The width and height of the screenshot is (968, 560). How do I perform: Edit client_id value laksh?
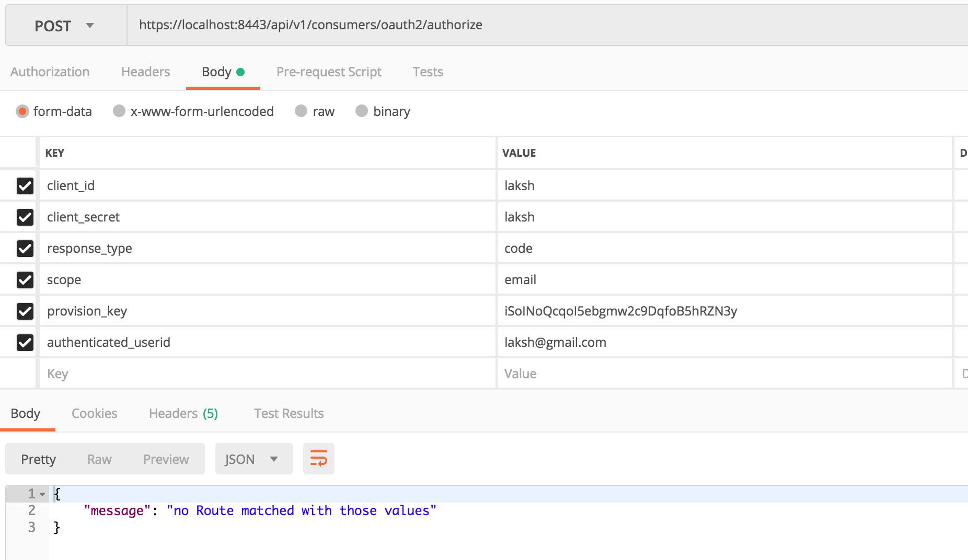click(x=725, y=185)
